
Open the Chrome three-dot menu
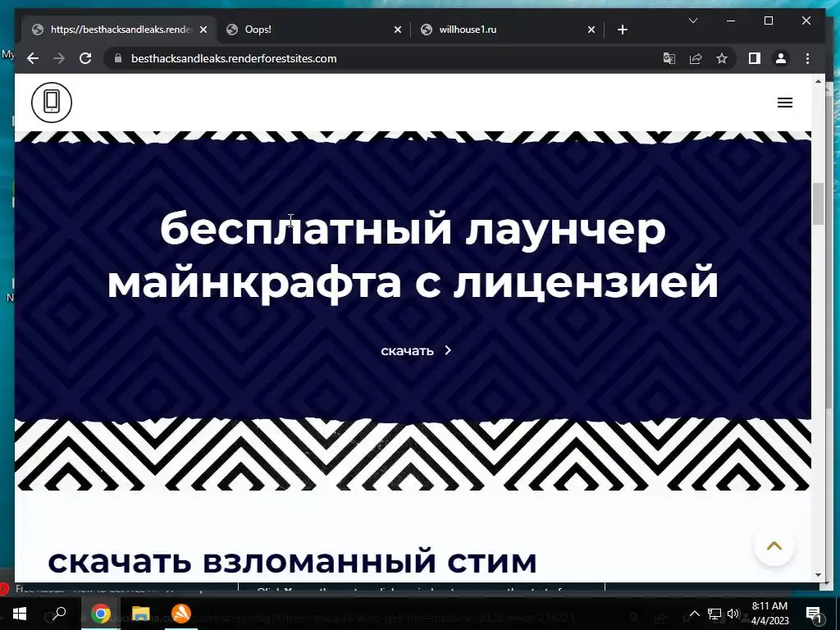click(807, 58)
